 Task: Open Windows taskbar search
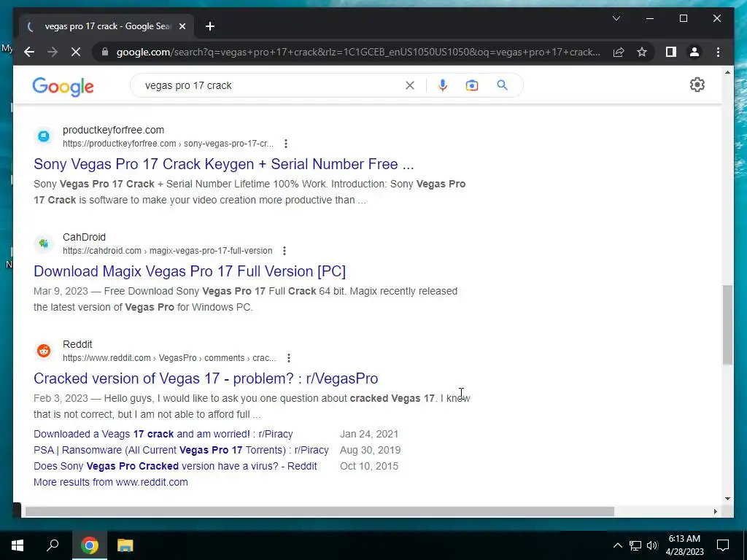53,545
